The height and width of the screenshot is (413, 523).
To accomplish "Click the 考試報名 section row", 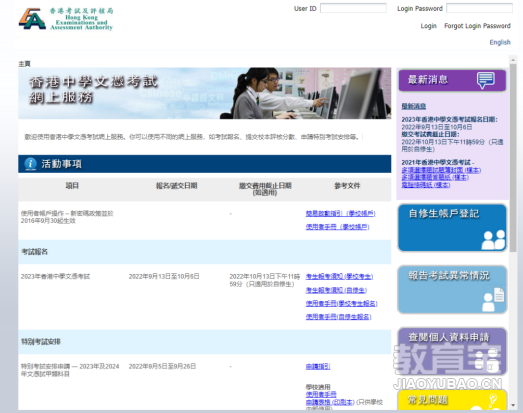I will tap(204, 252).
